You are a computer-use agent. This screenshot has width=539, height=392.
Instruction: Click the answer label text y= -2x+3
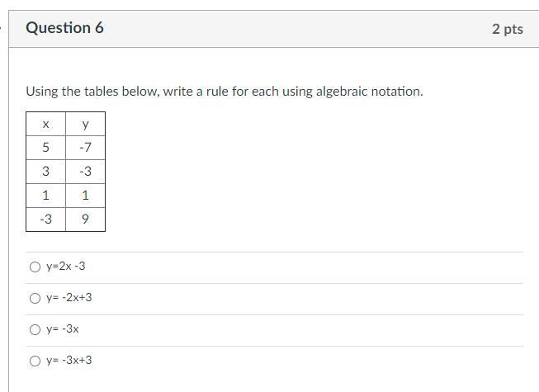coord(69,298)
